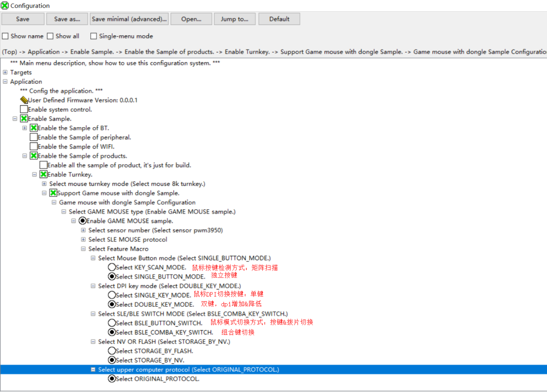Expand the Targets tree node
This screenshot has width=547, height=392.
[5, 72]
